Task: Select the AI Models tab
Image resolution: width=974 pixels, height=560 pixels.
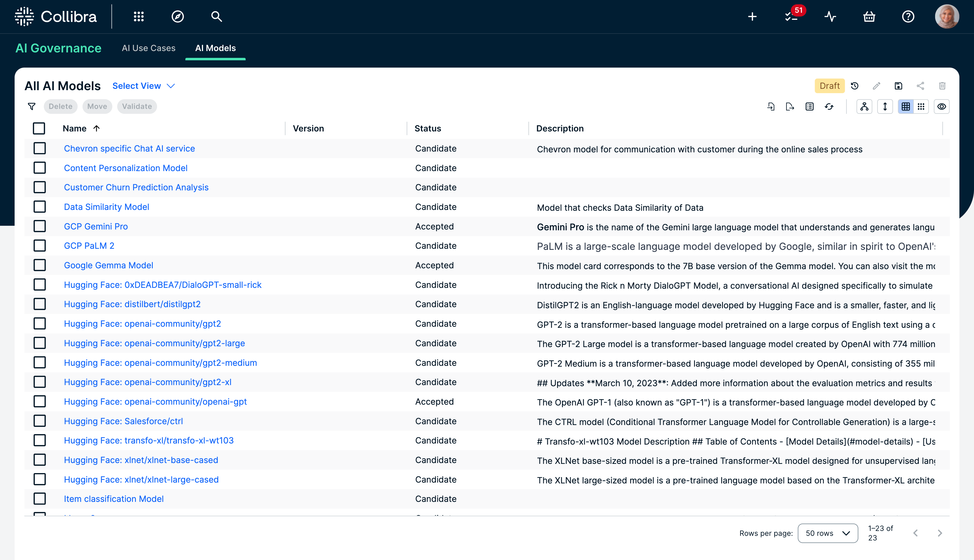Action: [x=215, y=48]
